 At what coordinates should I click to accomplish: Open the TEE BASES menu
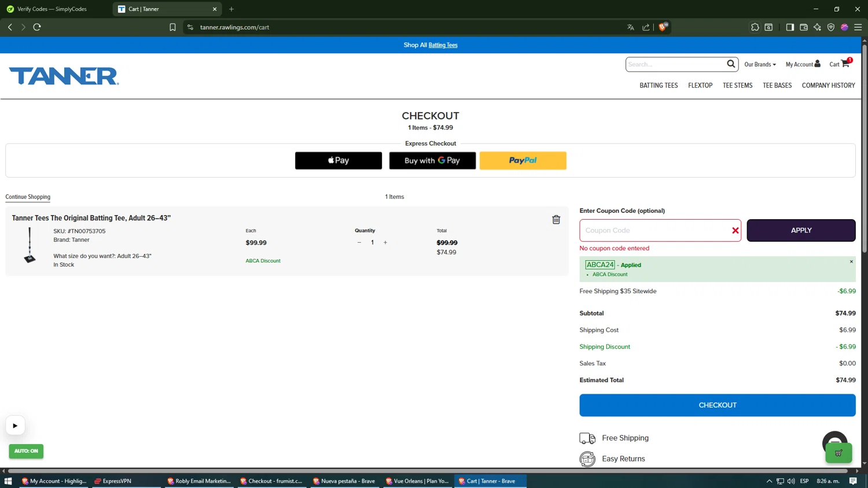coord(777,86)
